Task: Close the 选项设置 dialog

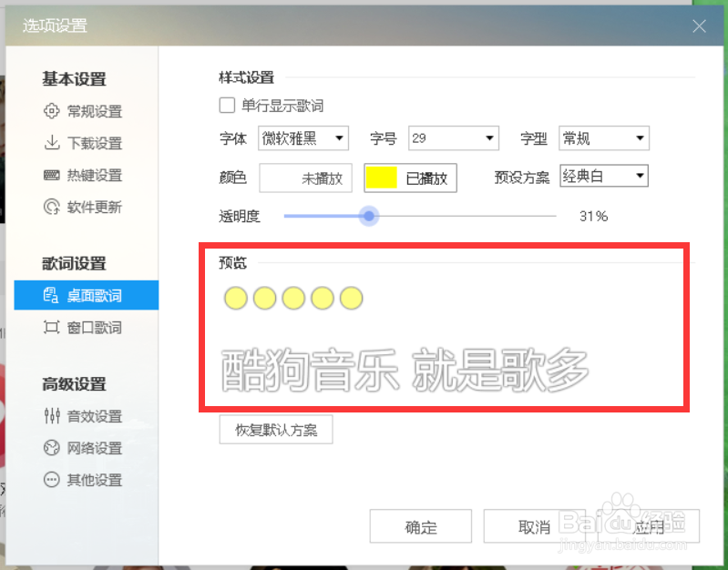Action: click(699, 26)
